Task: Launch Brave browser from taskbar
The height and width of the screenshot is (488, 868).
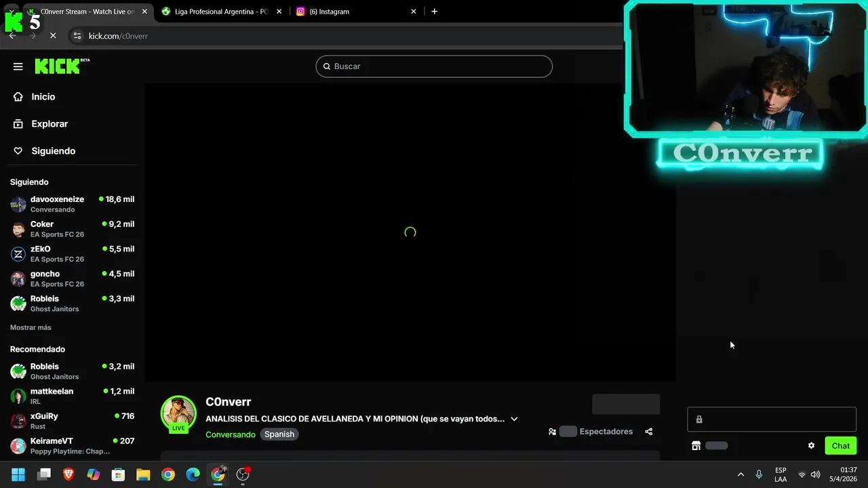Action: tap(68, 474)
